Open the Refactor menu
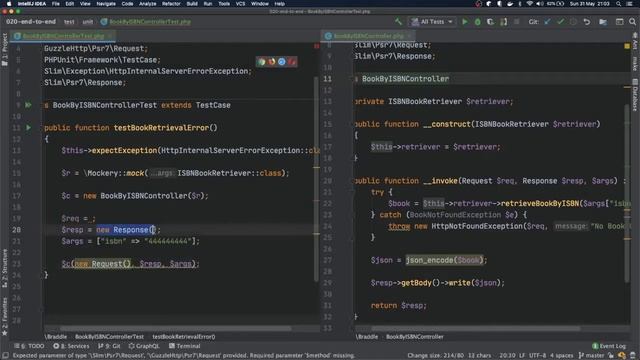Image resolution: width=640 pixels, height=360 pixels. [171, 4]
